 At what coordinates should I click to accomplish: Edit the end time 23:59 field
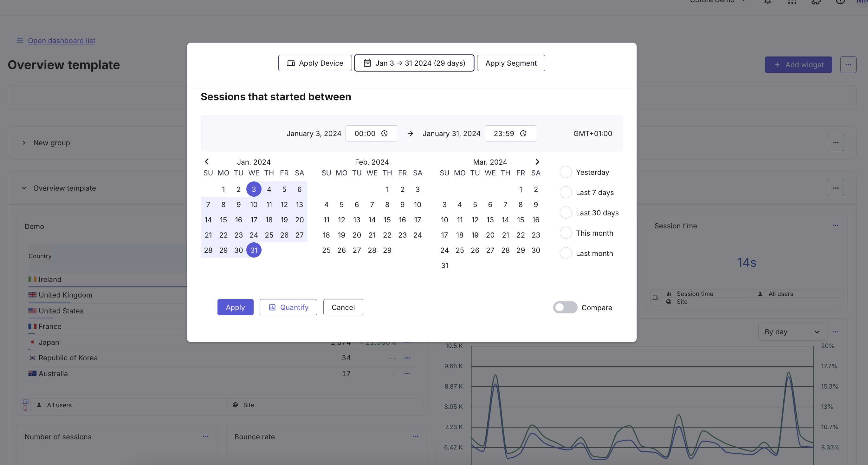(x=510, y=134)
